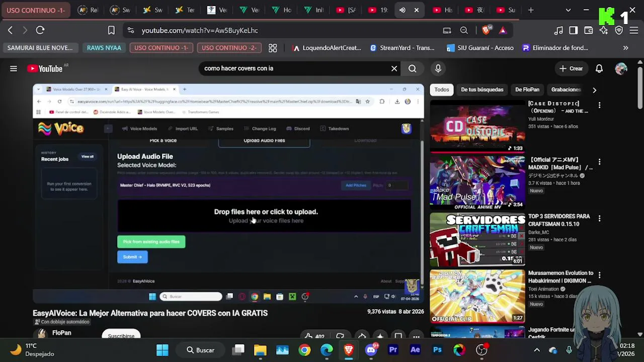Reload the current page

point(40,30)
